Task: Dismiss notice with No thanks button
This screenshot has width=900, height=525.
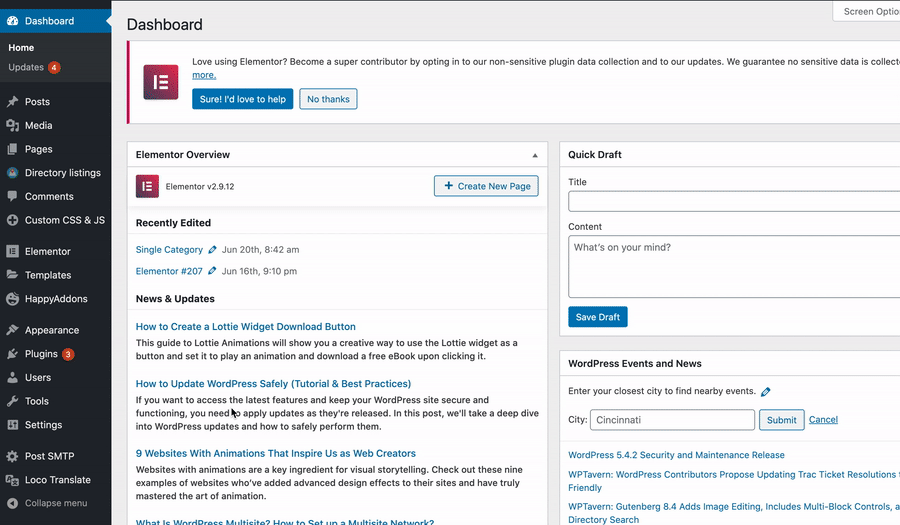Action: [x=328, y=99]
